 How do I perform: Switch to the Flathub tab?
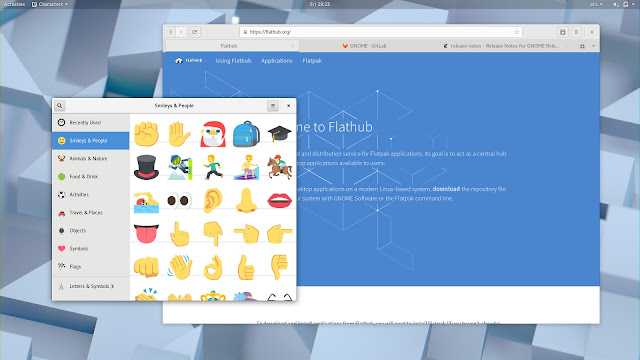(231, 46)
